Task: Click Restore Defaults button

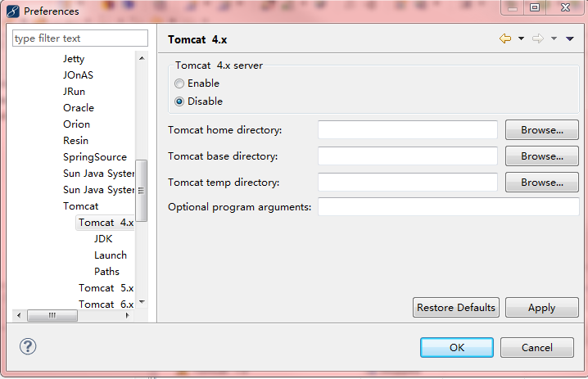Action: pos(456,308)
